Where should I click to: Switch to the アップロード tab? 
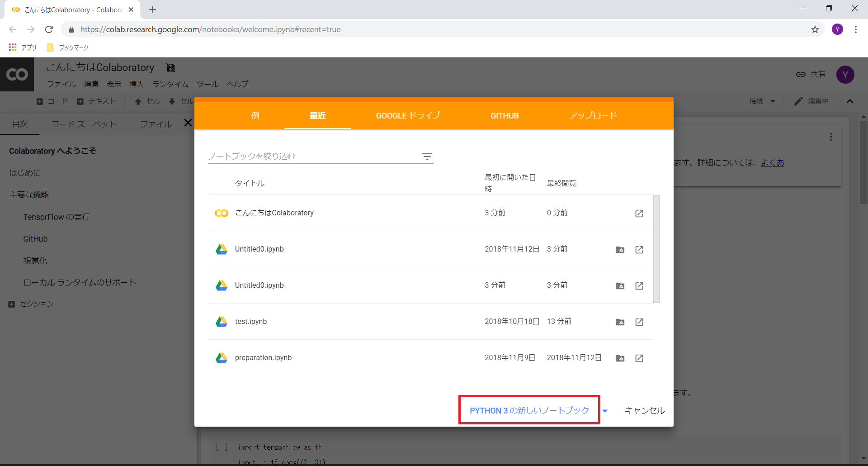point(593,115)
